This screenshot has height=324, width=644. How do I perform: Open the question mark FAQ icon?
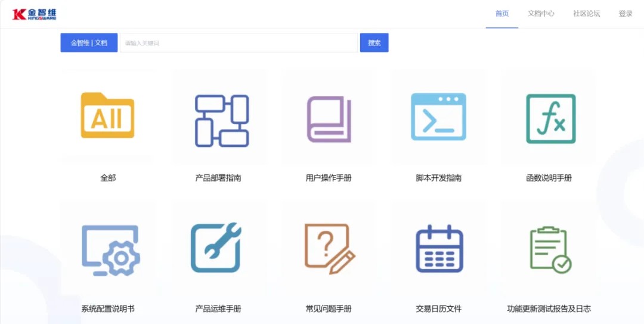pos(330,249)
